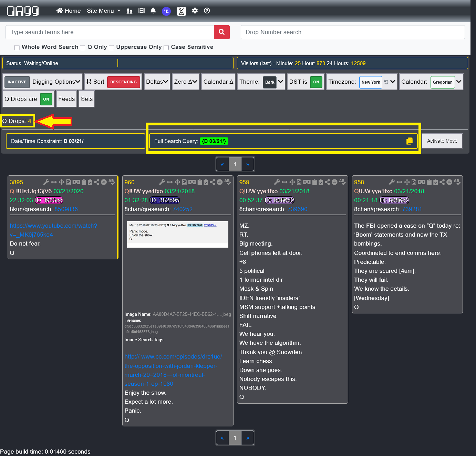Click the Activate Move button
The width and height of the screenshot is (476, 456).
click(442, 141)
